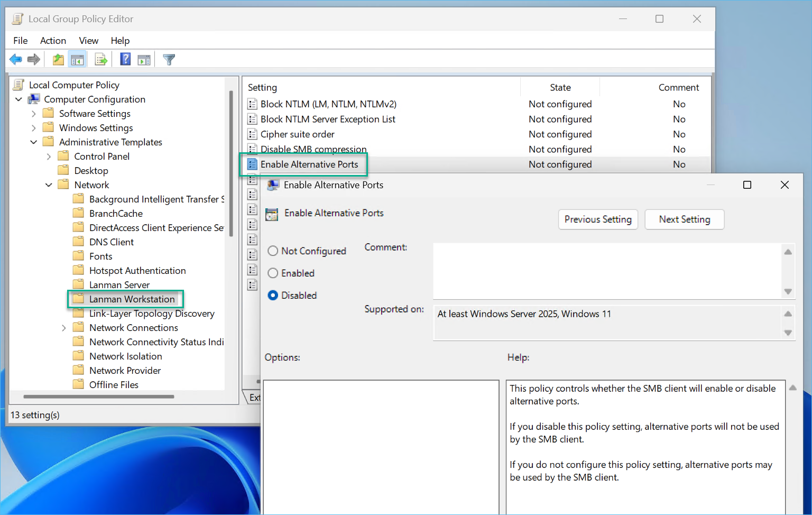Screen dimensions: 812x515
Task: Open the Filter toolbar icon
Action: [168, 59]
